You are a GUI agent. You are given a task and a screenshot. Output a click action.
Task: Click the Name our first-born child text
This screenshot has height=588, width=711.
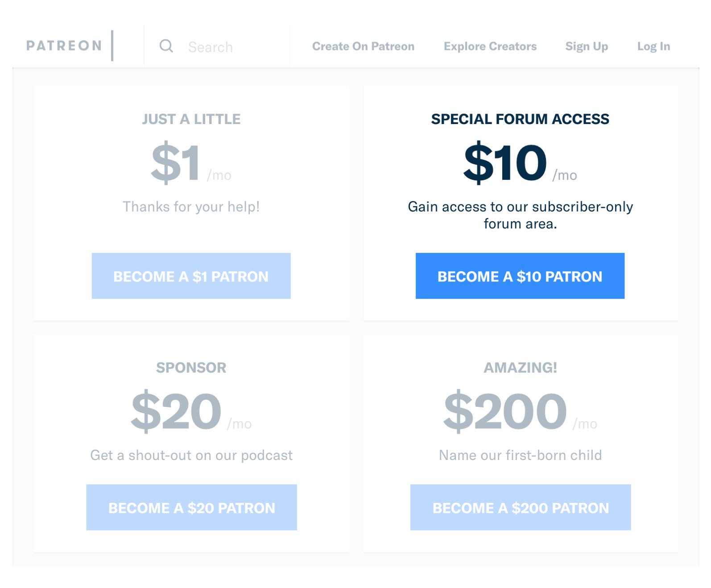[x=520, y=455]
